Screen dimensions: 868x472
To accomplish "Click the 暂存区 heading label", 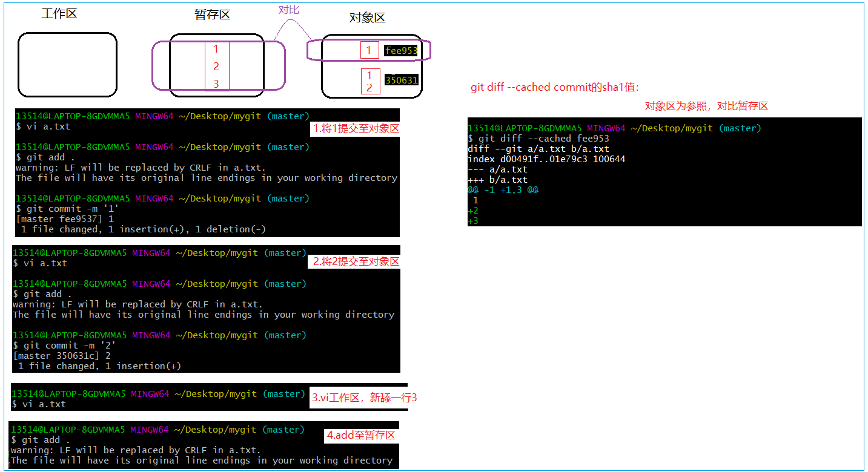I will (212, 15).
